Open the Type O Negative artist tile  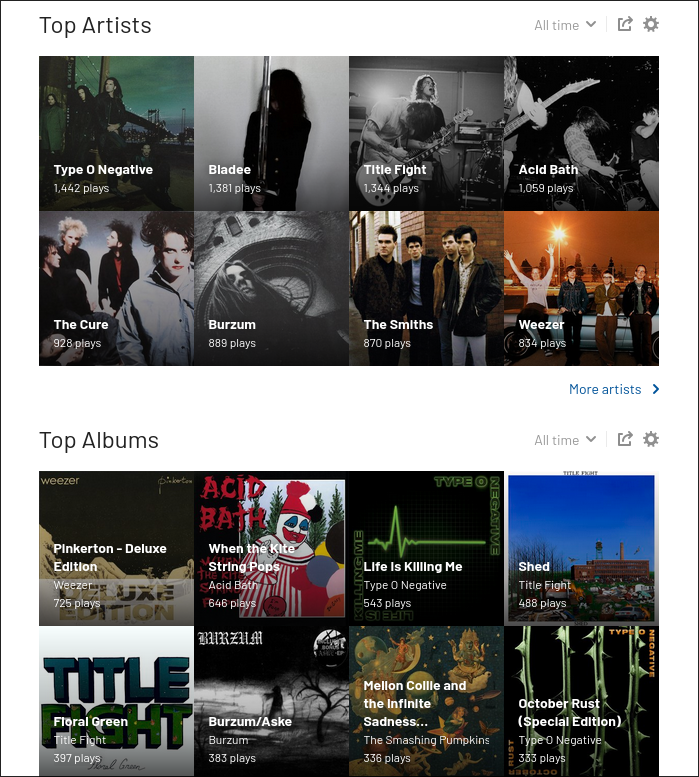(116, 133)
